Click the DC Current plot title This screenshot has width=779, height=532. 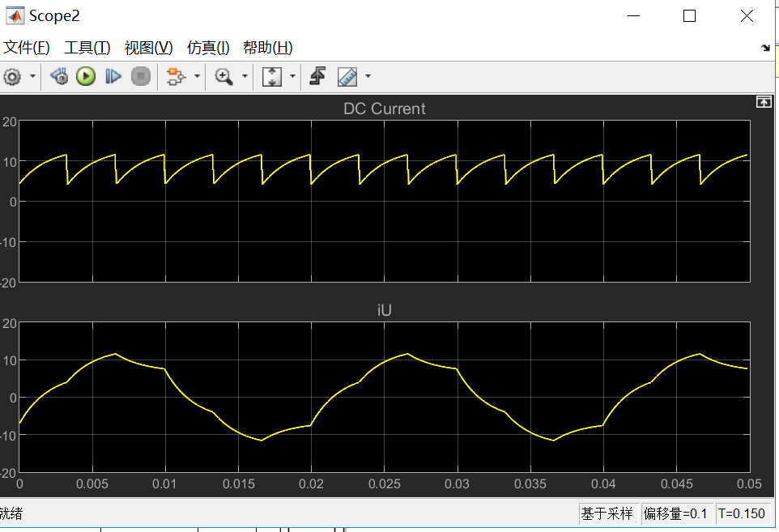click(385, 109)
